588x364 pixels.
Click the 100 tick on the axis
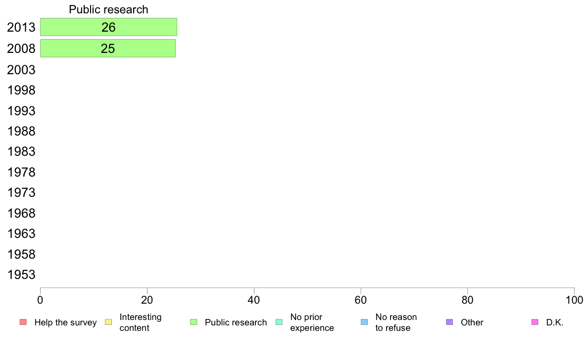[x=574, y=300]
